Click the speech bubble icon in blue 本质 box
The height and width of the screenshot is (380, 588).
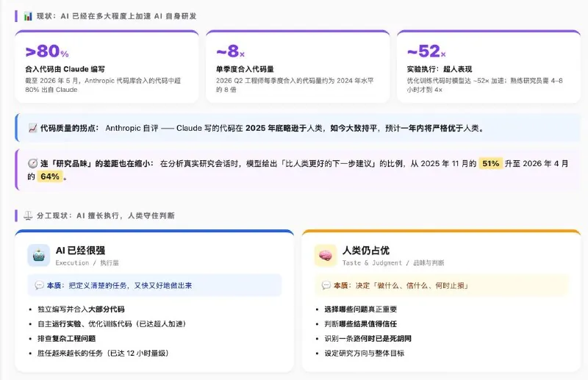pyautogui.click(x=40, y=285)
